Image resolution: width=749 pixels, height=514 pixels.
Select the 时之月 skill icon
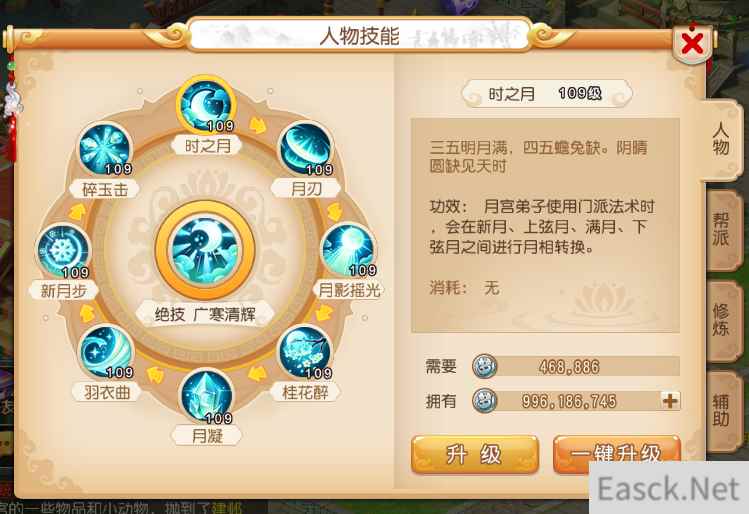[x=206, y=104]
